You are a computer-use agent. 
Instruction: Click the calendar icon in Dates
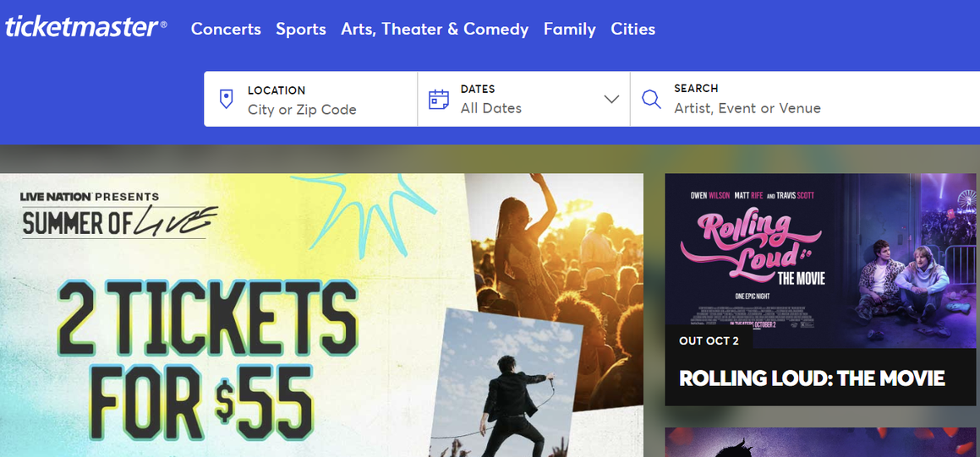(439, 100)
